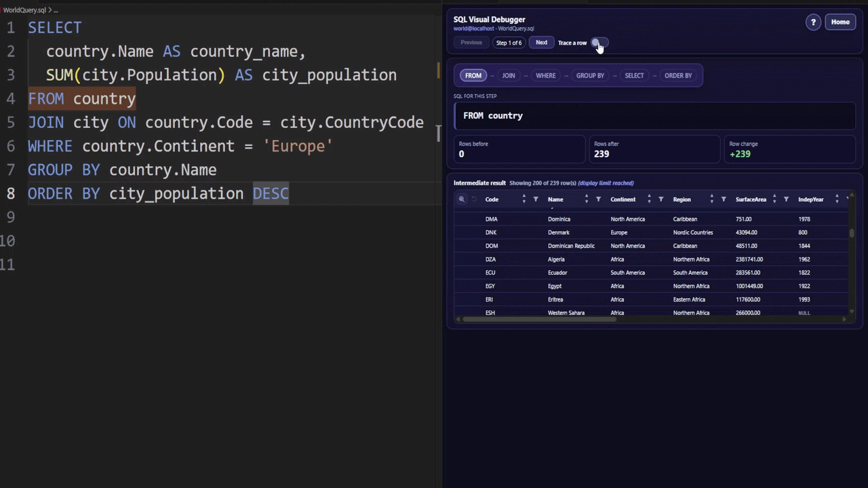Click the Western Sahara name cell
This screenshot has width=868, height=488.
point(566,312)
